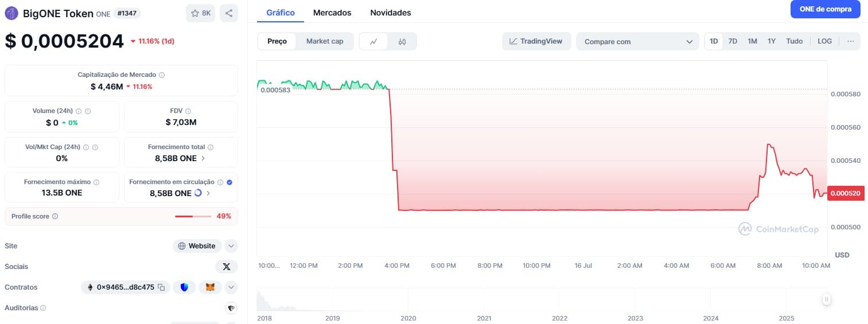Click the timeline range slider handle
Screen dimensions: 868x324
point(827,299)
